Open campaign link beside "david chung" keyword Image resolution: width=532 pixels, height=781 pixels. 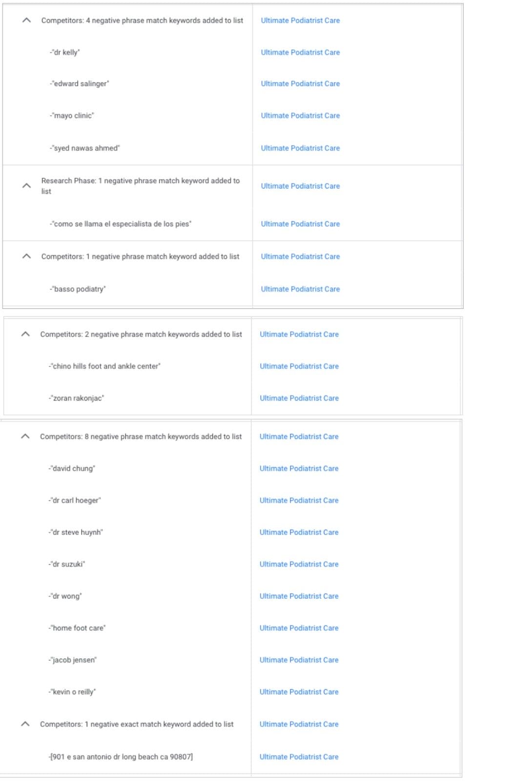tap(299, 468)
